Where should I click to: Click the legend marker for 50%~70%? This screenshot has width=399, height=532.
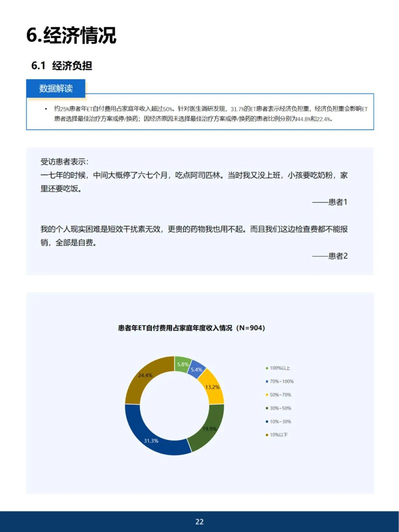click(x=266, y=394)
